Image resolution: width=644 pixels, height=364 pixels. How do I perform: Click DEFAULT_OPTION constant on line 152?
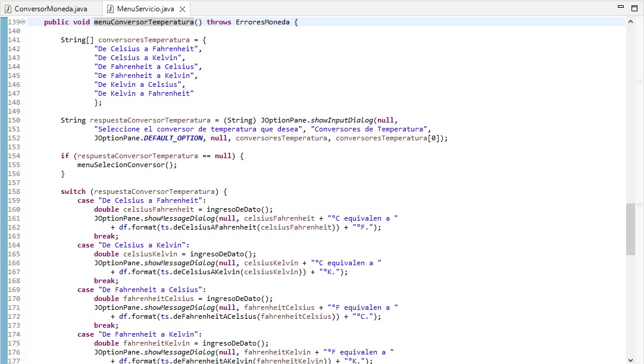point(173,139)
